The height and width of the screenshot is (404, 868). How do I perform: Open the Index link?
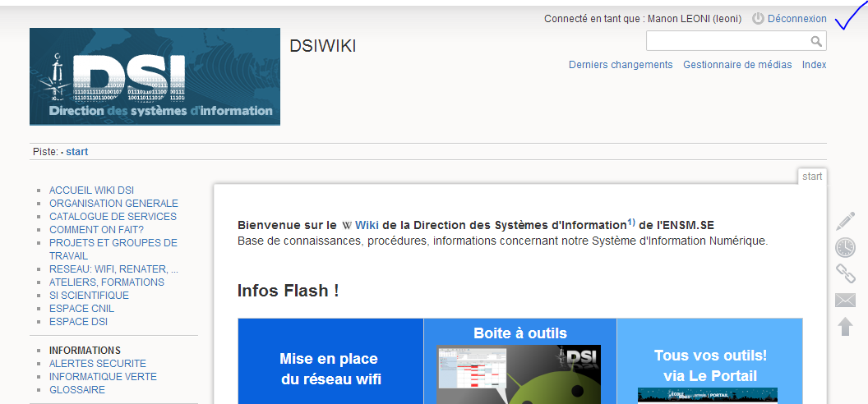pyautogui.click(x=814, y=65)
